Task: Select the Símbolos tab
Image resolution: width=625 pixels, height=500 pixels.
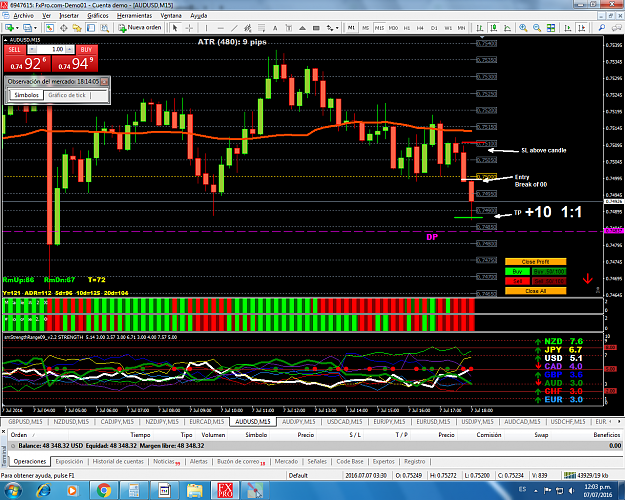Action: (x=27, y=95)
